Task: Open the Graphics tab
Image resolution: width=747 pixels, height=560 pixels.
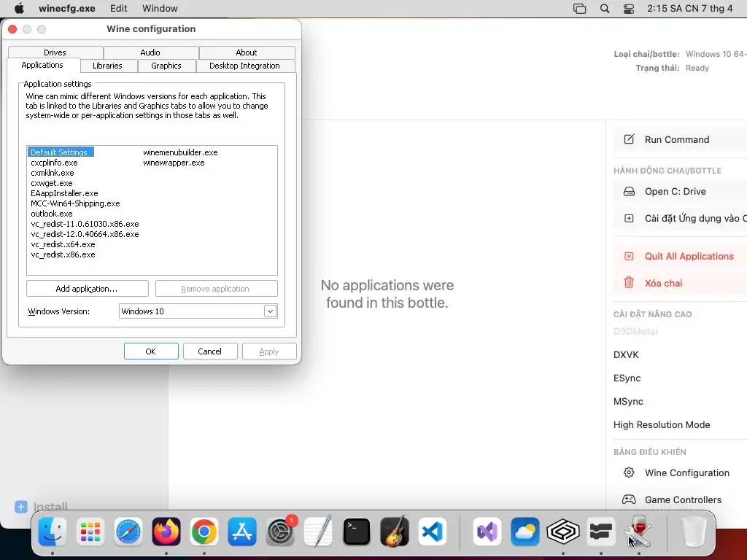Action: point(166,66)
